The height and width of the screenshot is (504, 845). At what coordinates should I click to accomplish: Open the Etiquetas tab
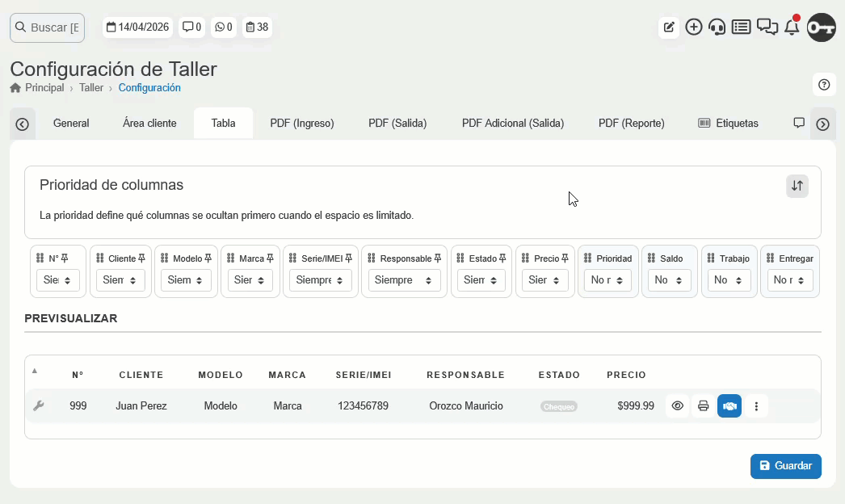[729, 124]
